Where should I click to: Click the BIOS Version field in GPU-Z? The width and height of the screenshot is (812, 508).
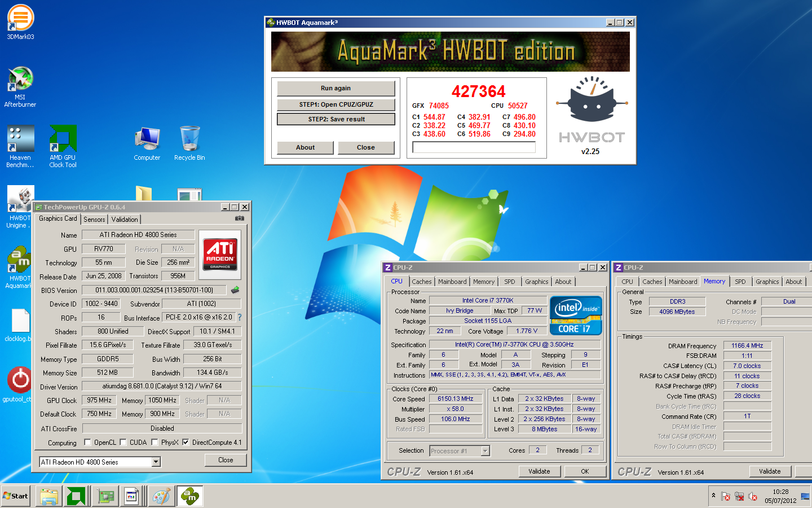(154, 290)
